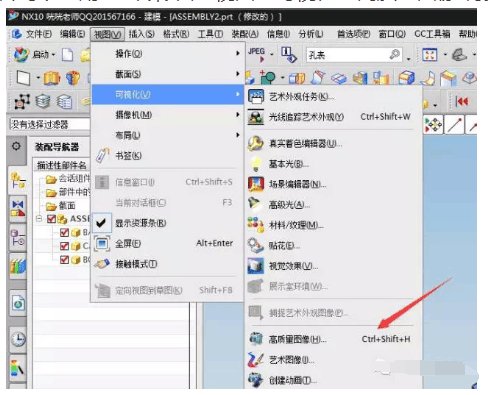Open the 首选项 Preferences menu

click(354, 34)
